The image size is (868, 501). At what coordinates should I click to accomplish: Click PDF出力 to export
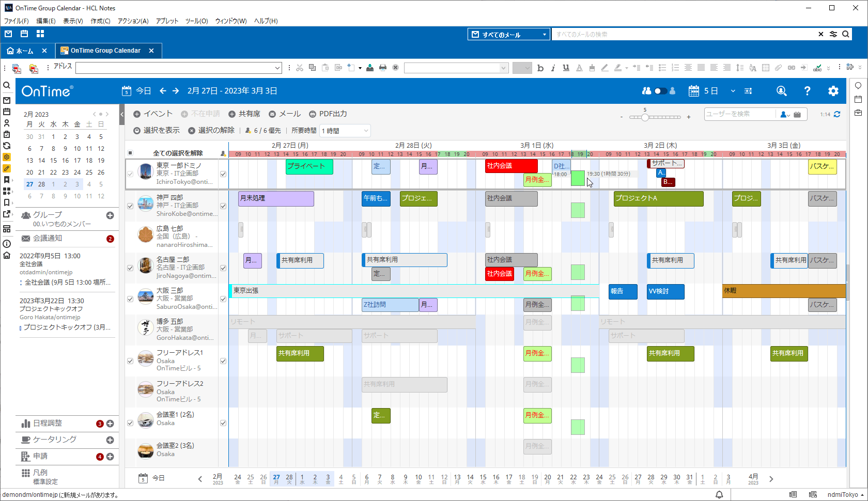click(x=328, y=114)
